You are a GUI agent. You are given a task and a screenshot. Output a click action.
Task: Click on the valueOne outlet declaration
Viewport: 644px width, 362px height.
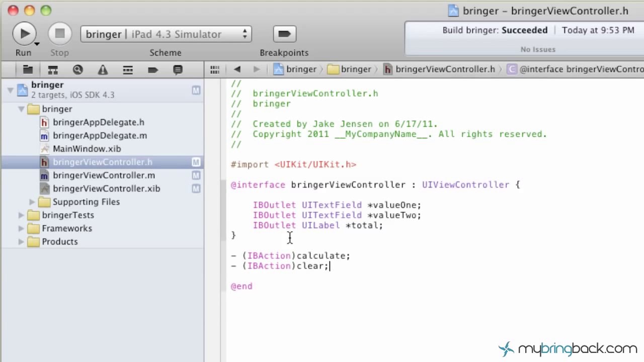point(337,205)
